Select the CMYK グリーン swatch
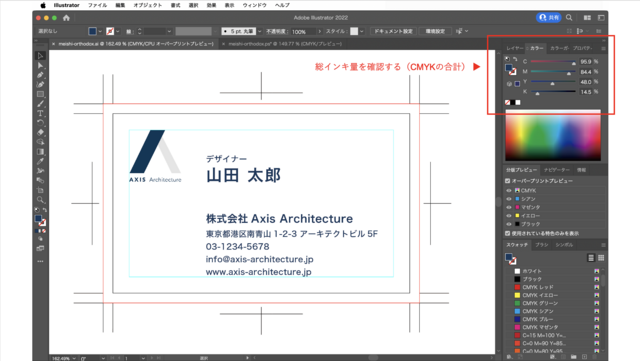 click(x=556, y=303)
